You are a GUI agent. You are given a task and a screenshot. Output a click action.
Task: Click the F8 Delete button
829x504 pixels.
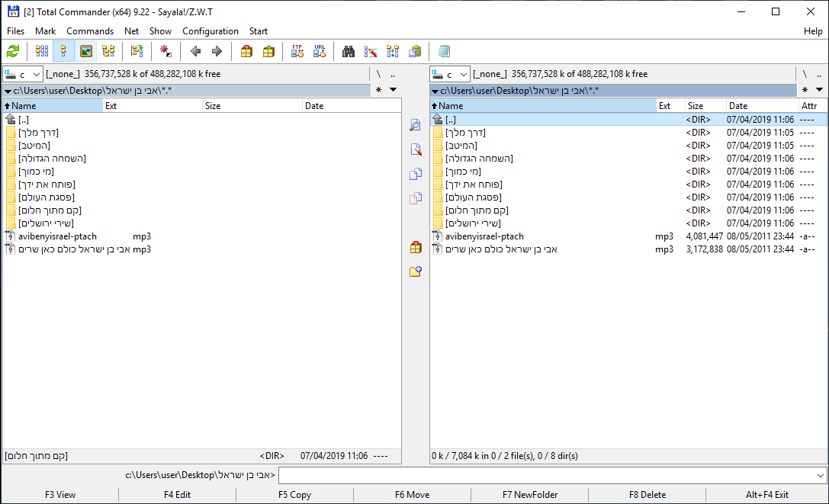647,495
